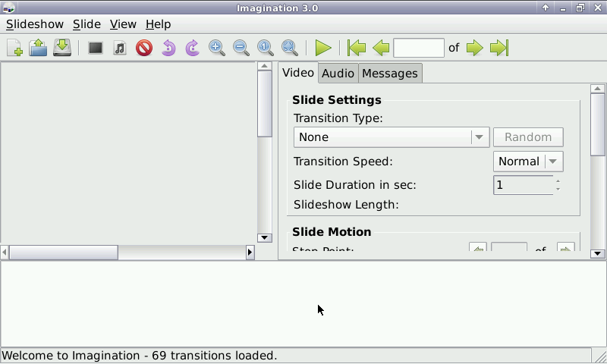The height and width of the screenshot is (364, 607).
Task: Import pictures using the black frame icon
Action: point(96,48)
